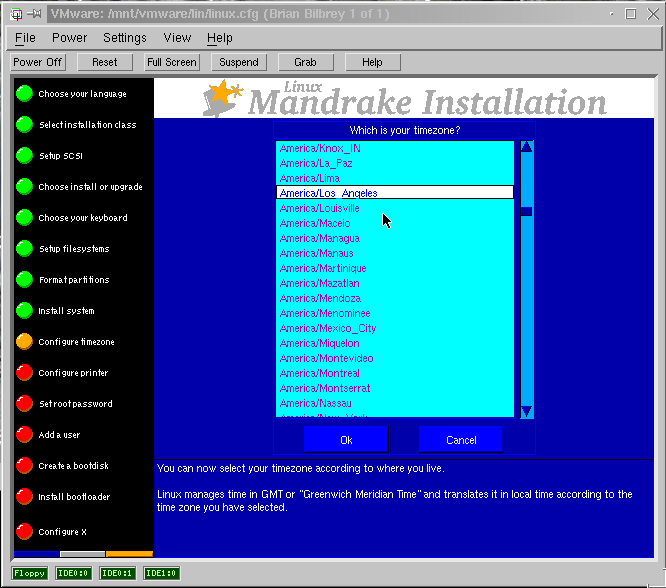Select America/Montreal in the timezone list
Image resolution: width=666 pixels, height=588 pixels.
click(x=320, y=373)
